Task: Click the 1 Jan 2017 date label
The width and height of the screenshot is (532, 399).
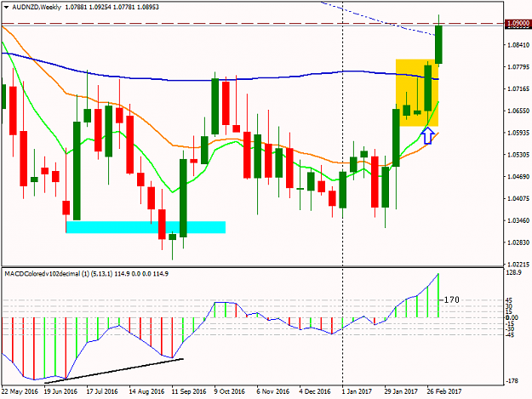Action: [x=357, y=391]
